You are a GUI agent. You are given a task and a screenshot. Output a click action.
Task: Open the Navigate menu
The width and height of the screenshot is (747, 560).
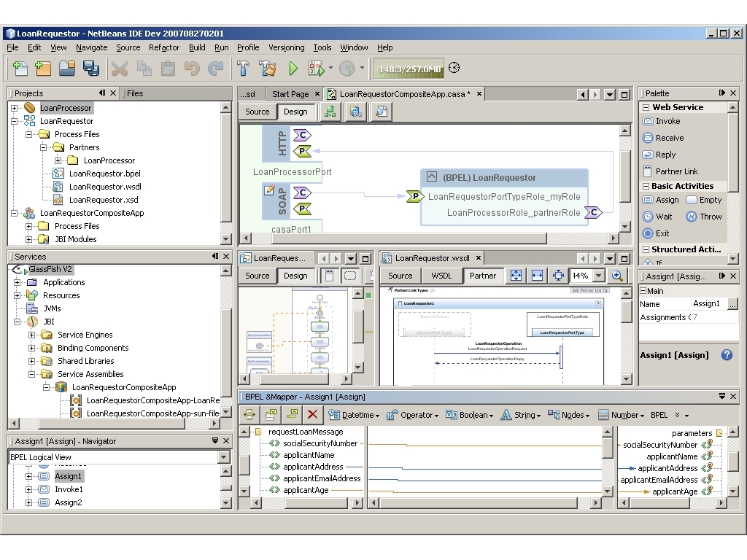tap(91, 47)
